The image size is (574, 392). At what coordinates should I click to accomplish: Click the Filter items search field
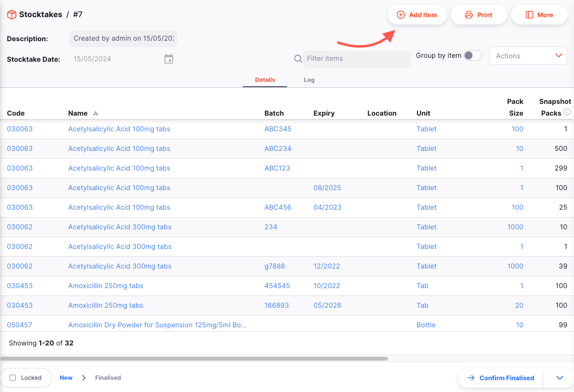pyautogui.click(x=357, y=58)
